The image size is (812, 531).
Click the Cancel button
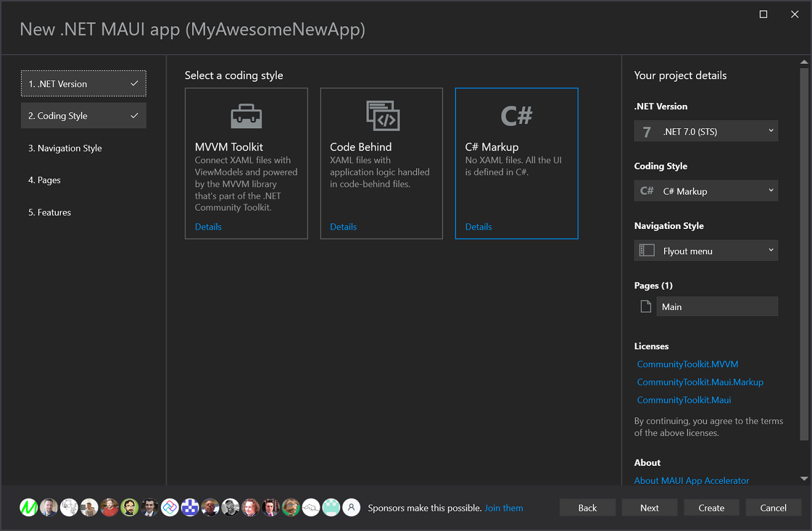773,508
